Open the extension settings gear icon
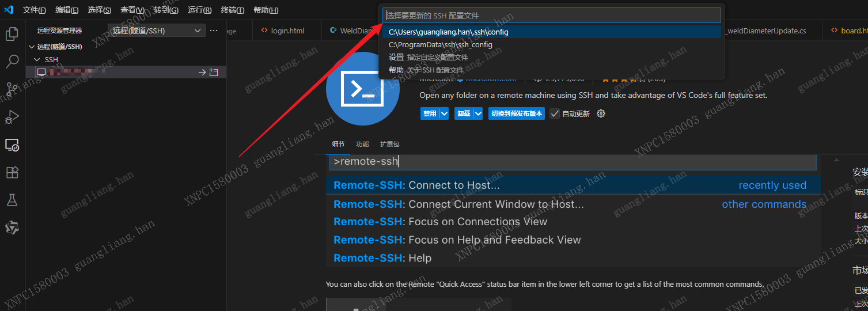This screenshot has height=311, width=868. (601, 113)
